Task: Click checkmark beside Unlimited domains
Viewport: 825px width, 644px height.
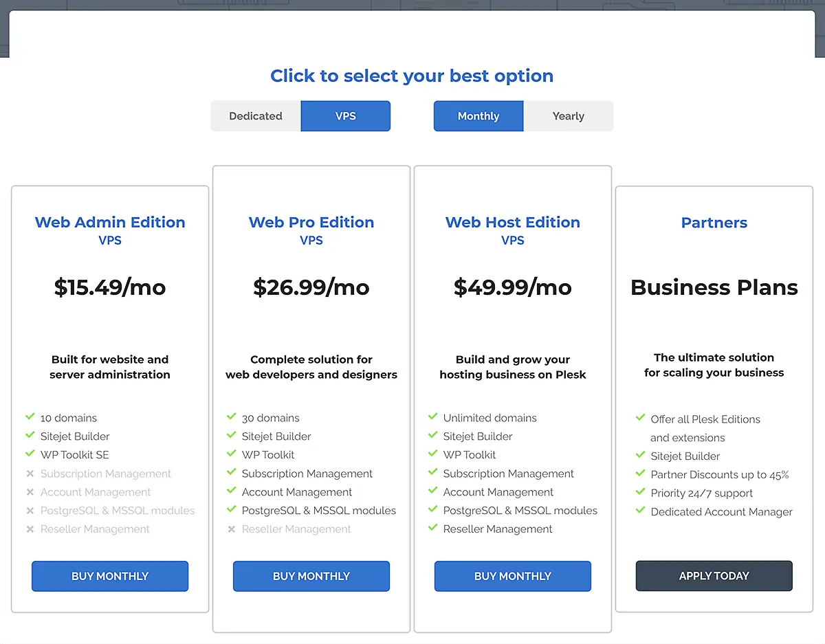Action: tap(433, 417)
